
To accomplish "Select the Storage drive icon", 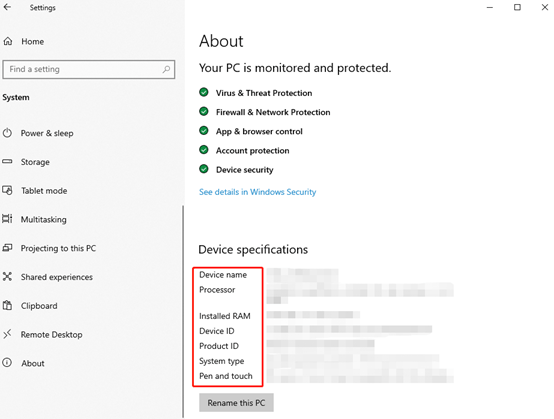I will coord(7,161).
